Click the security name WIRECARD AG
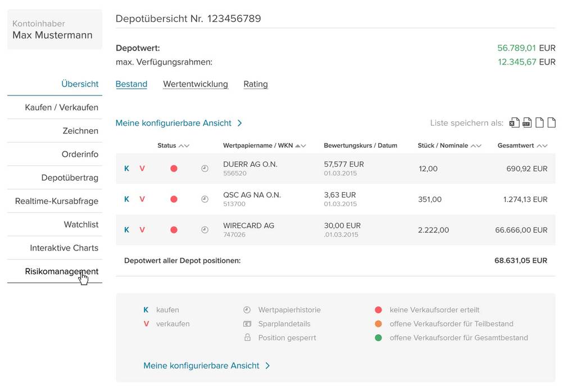 [x=248, y=225]
